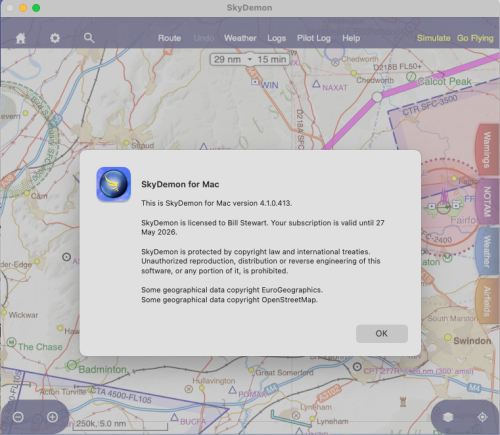Open the Pilot Log menu
This screenshot has width=500, height=435.
314,38
